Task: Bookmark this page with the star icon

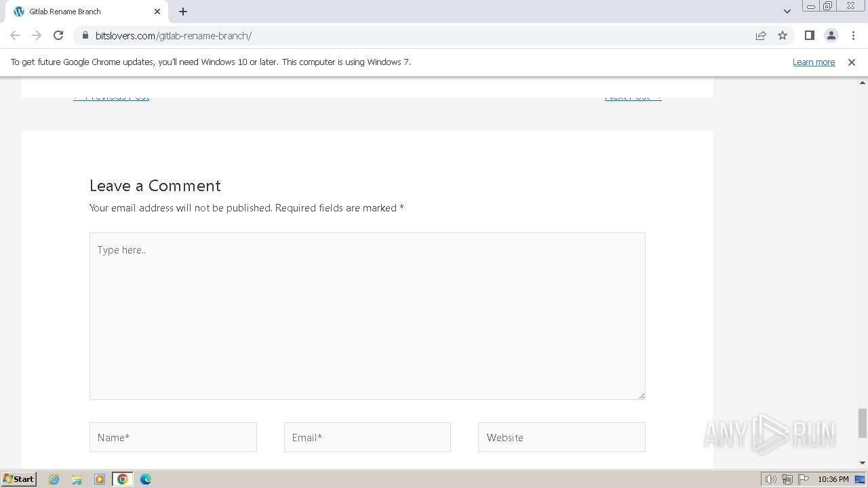Action: [x=783, y=35]
